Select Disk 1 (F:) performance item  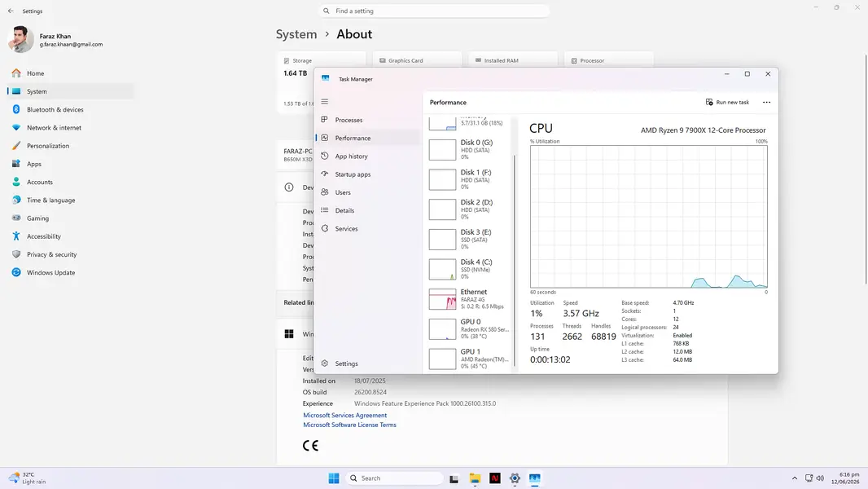[x=469, y=179]
